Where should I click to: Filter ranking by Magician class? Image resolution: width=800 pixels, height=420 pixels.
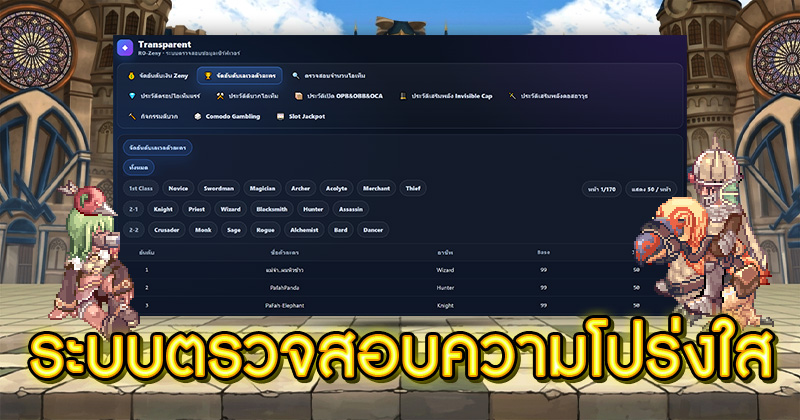click(x=262, y=188)
